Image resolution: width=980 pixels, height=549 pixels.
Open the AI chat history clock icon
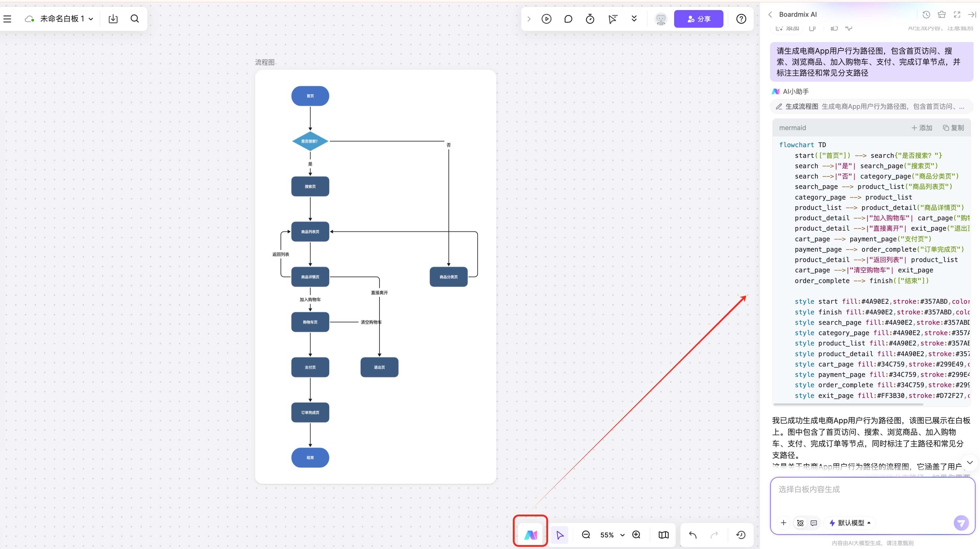pyautogui.click(x=926, y=14)
